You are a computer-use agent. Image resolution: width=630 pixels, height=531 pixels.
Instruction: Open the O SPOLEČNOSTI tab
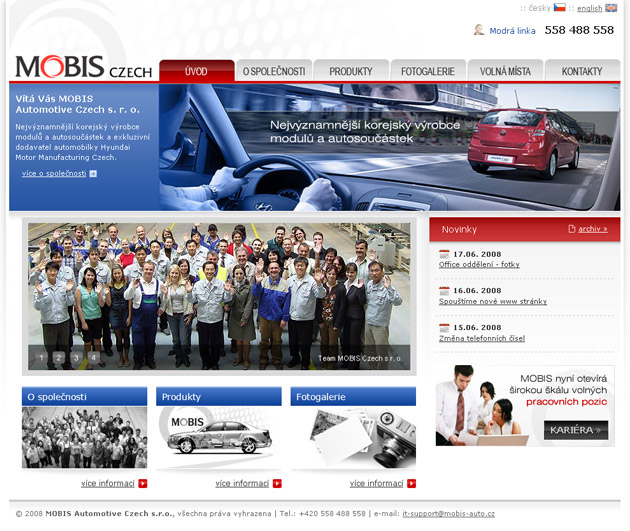click(274, 71)
